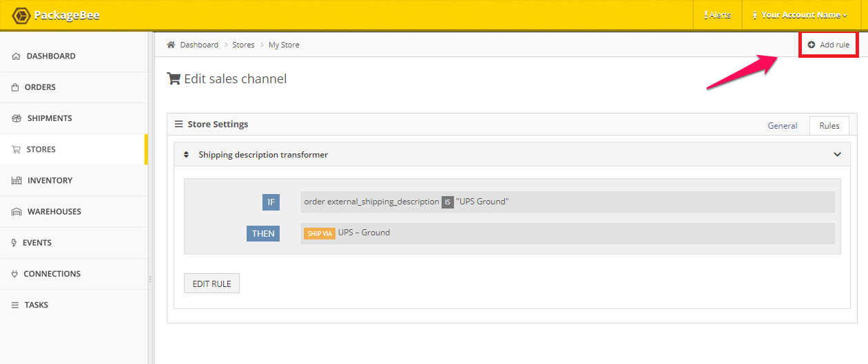Viewport: 868px width, 364px height.
Task: Click the UPS – Ground action text
Action: point(364,233)
